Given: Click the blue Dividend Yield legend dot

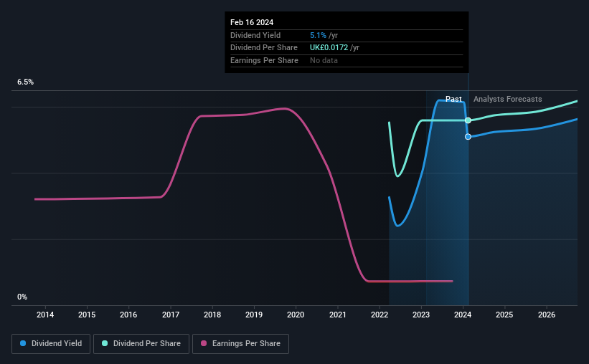Looking at the screenshot, I should click(x=23, y=343).
